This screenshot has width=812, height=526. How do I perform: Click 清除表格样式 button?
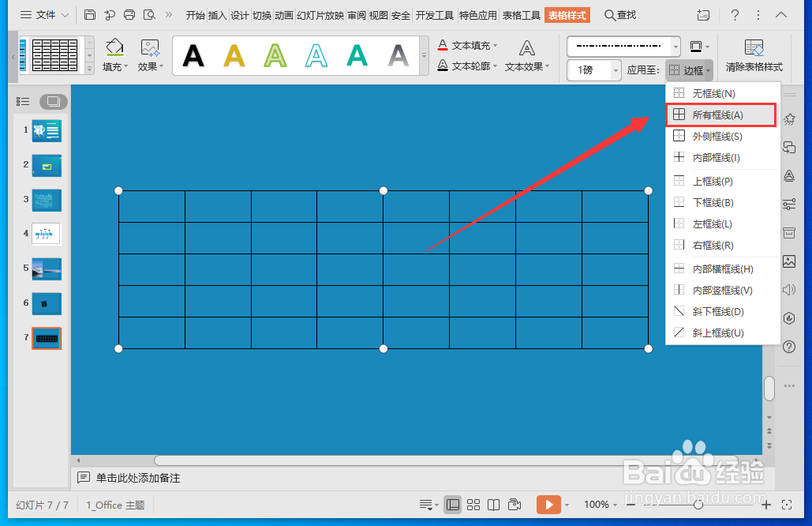coord(754,55)
